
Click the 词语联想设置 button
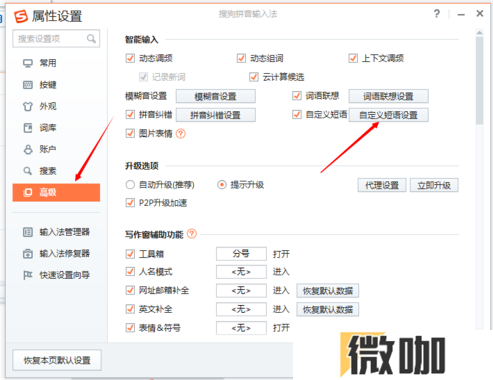pos(388,96)
